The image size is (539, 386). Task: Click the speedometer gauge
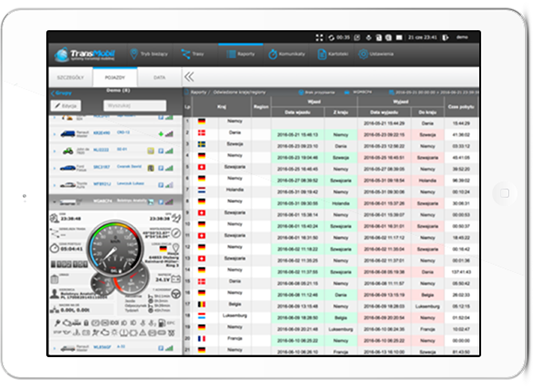pyautogui.click(x=115, y=248)
